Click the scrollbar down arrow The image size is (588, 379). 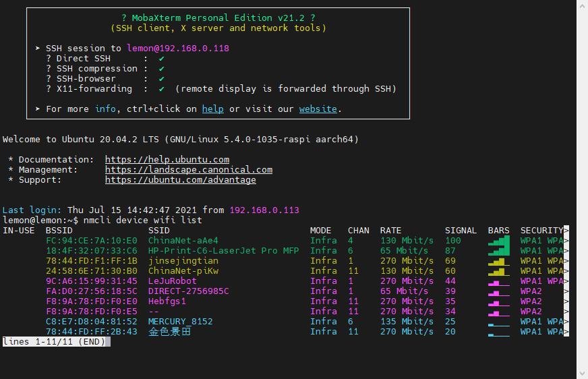(582, 373)
